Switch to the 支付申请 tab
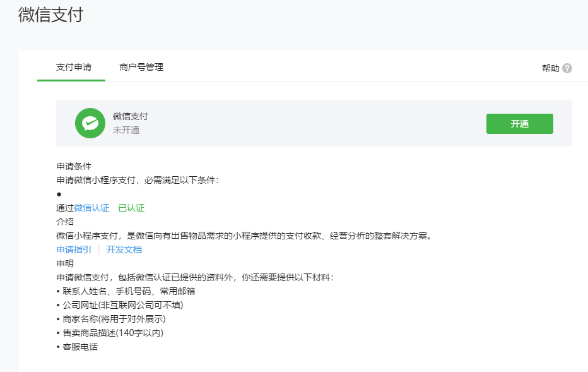The image size is (588, 372). click(x=73, y=67)
